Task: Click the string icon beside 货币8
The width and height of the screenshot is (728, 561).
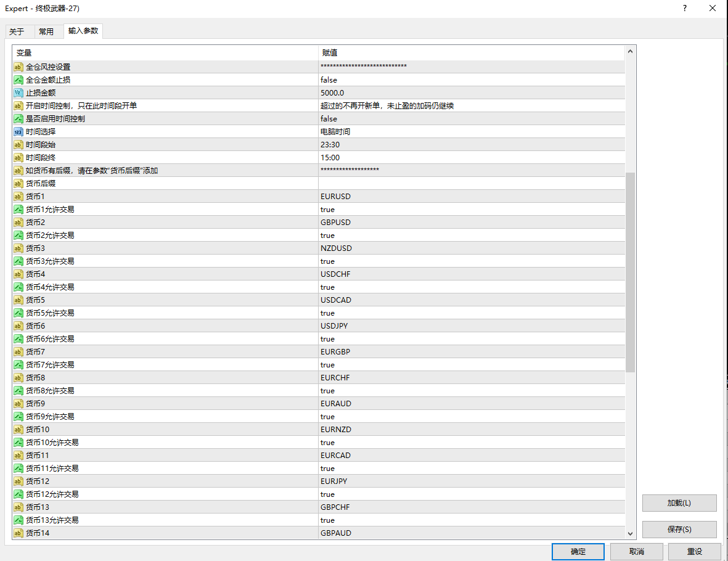Action: (18, 378)
